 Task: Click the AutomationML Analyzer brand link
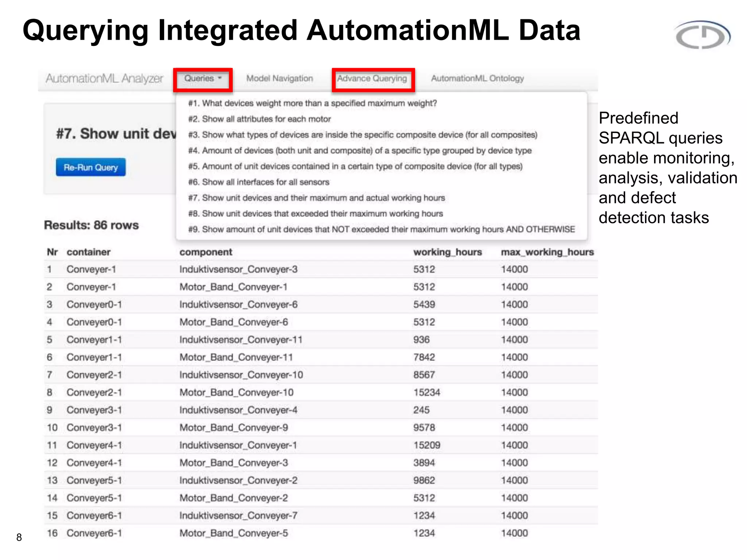click(104, 78)
